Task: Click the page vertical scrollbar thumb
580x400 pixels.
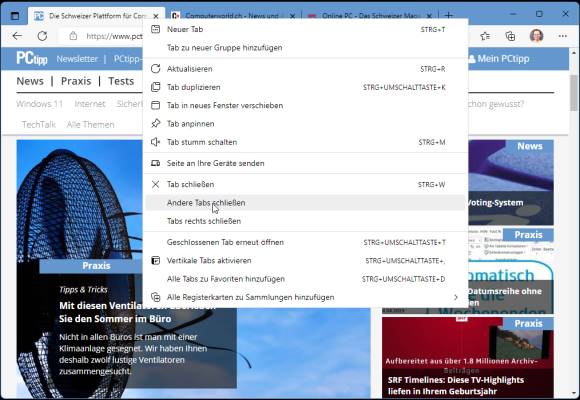Action: tap(574, 93)
